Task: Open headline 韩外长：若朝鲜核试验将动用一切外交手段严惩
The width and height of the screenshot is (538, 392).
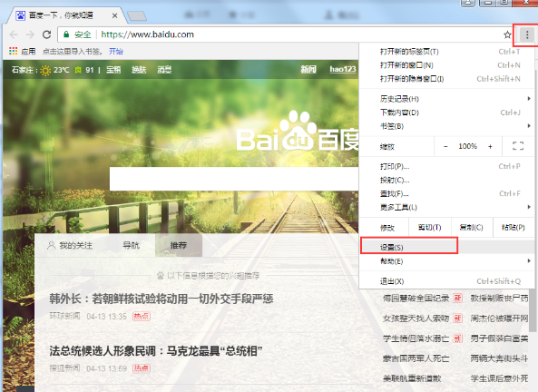Action: point(161,299)
